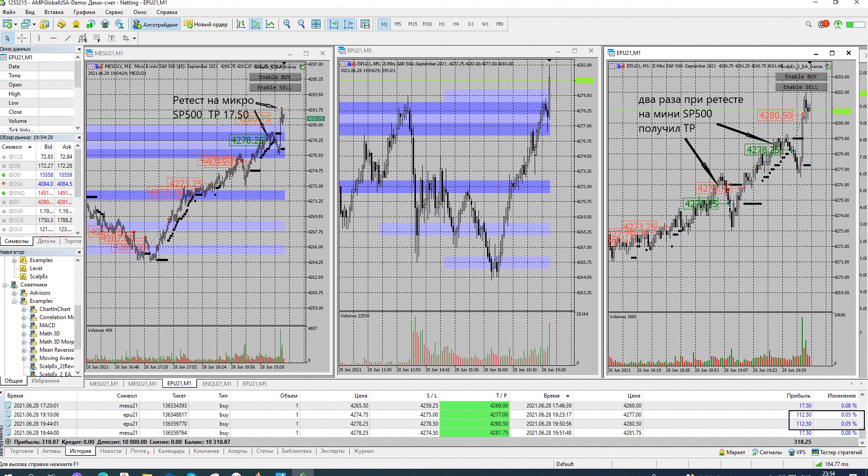This screenshot has height=476, width=868.
Task: Select the M15 timeframe
Action: coord(412,24)
